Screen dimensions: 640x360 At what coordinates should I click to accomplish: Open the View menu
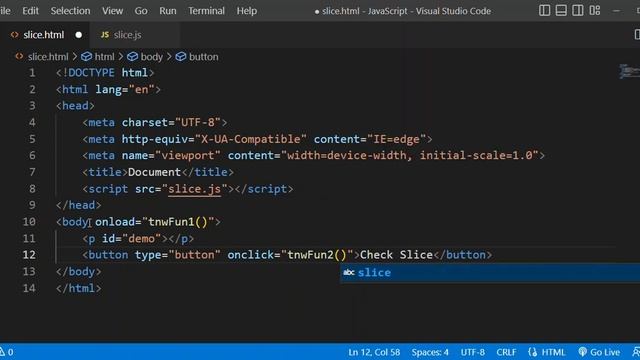click(x=112, y=11)
